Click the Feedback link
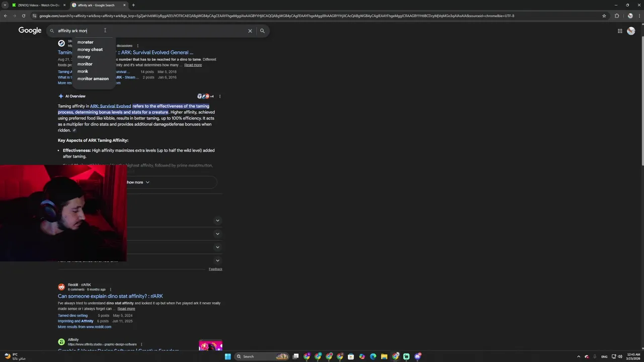Screen dimensions: 644x362 click(215, 269)
